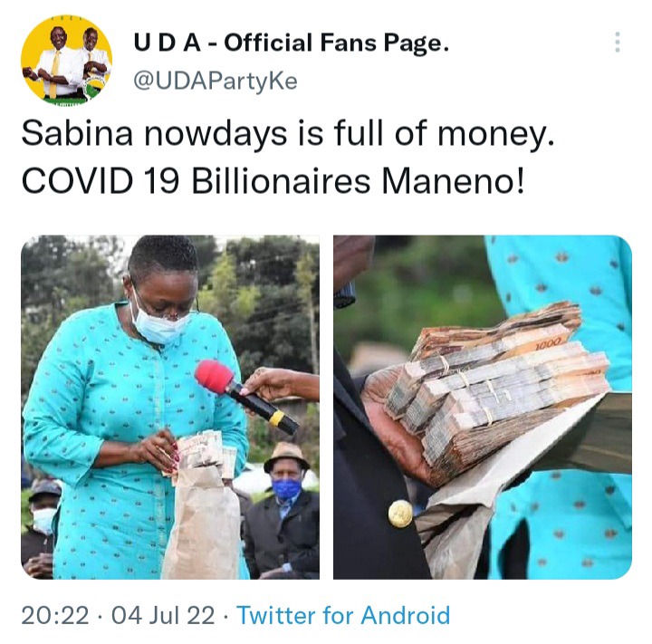Image resolution: width=652 pixels, height=644 pixels.
Task: Click the woman's light blue face mask
Action: pos(160,322)
